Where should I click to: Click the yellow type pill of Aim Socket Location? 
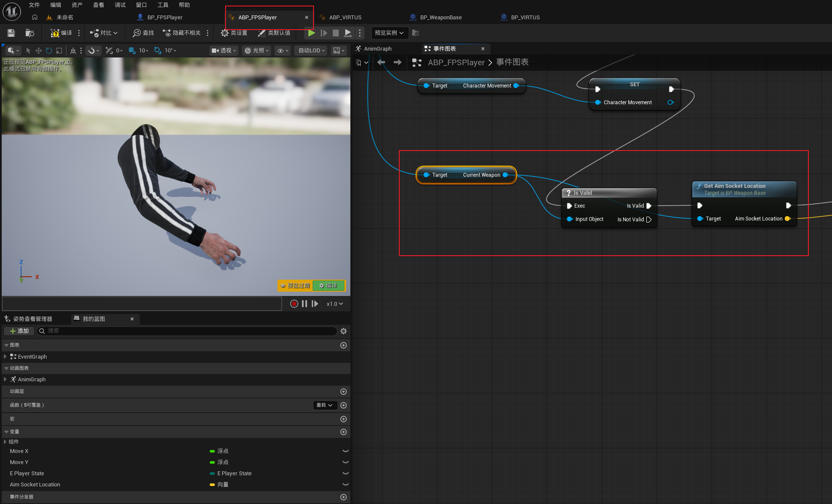click(212, 485)
